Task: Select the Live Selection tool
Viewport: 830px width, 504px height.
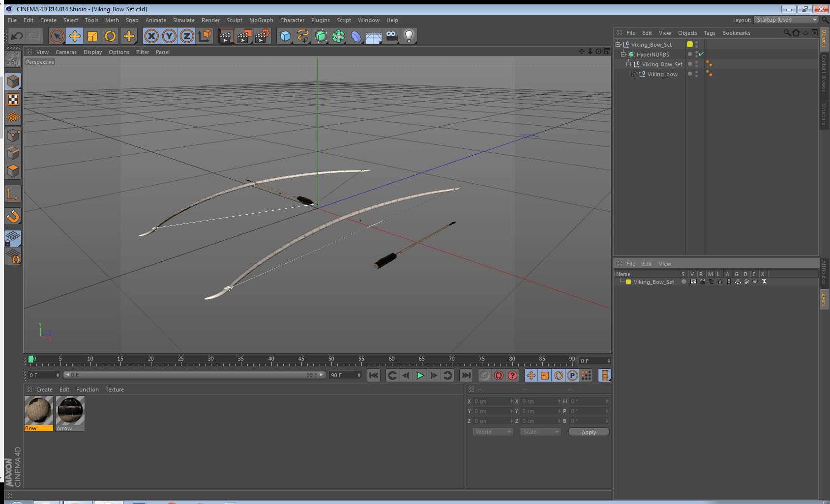Action: pyautogui.click(x=57, y=36)
